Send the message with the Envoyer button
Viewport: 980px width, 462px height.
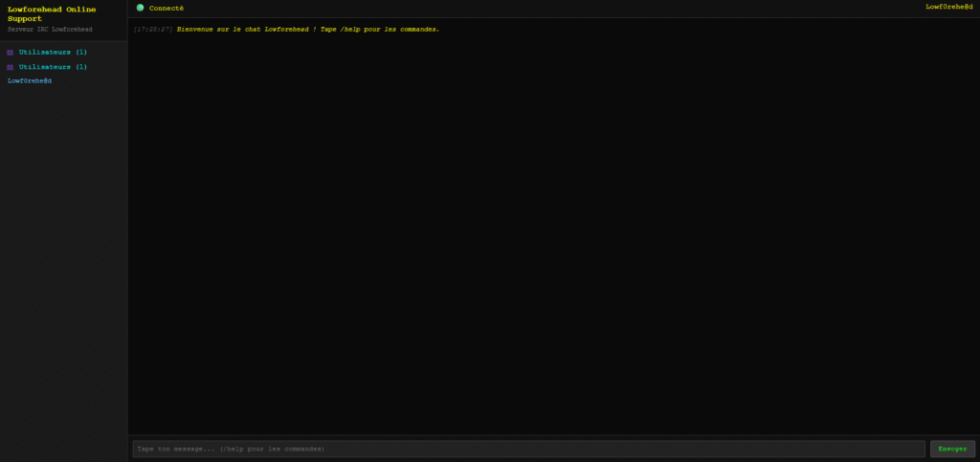tap(952, 449)
